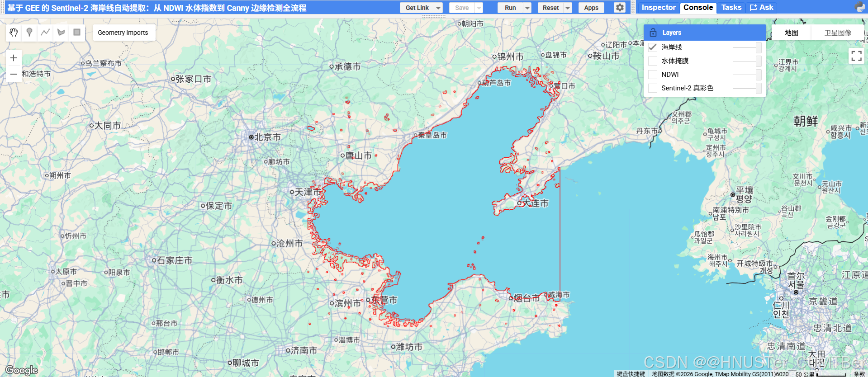
Task: Zoom in on the map
Action: tap(14, 58)
